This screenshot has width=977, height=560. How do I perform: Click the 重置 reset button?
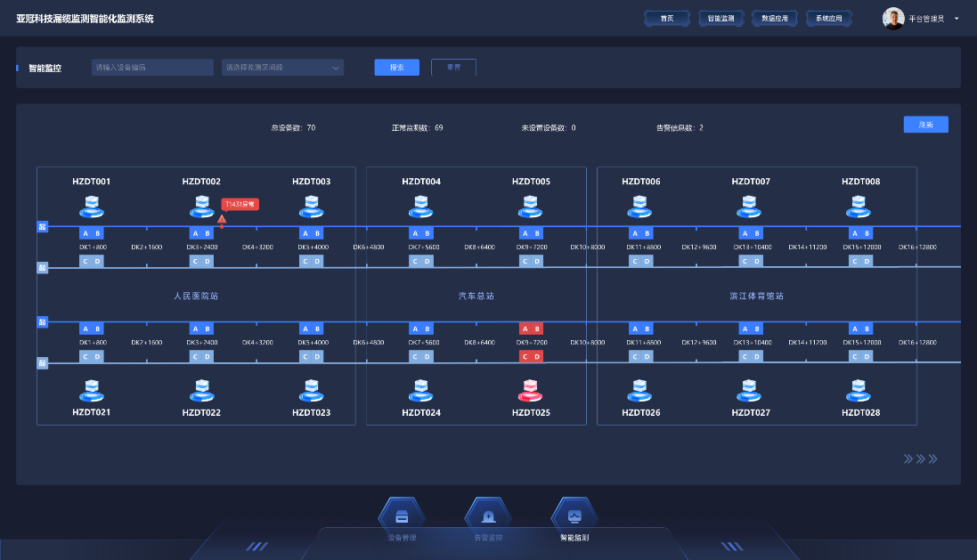click(x=453, y=68)
